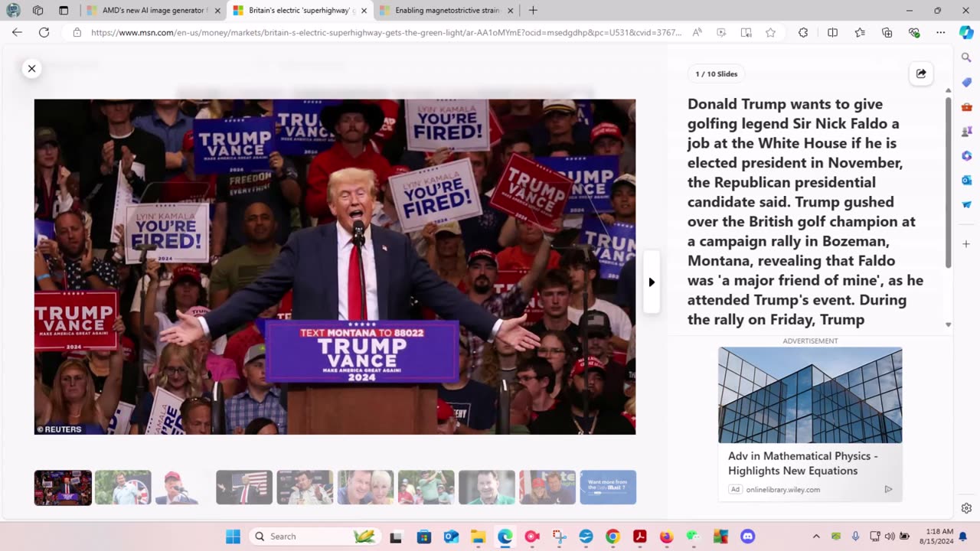Select first thumbnail of Trump at podium
The image size is (980, 551).
[63, 487]
